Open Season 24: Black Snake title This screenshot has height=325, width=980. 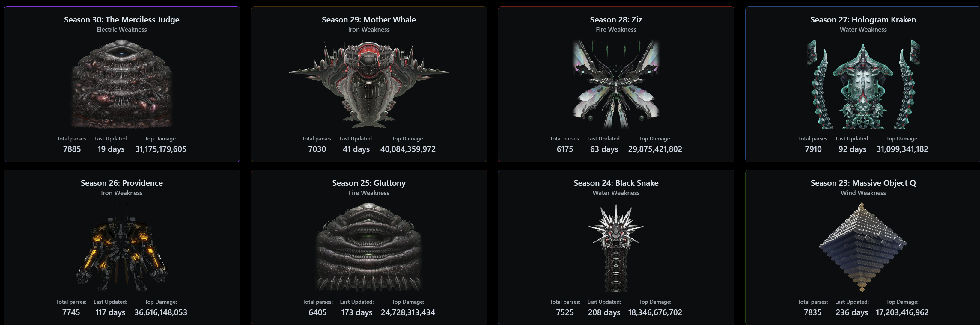(616, 183)
